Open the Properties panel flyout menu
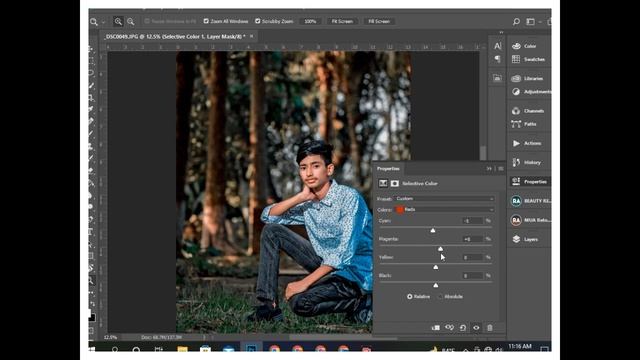The width and height of the screenshot is (640, 360). 501,169
